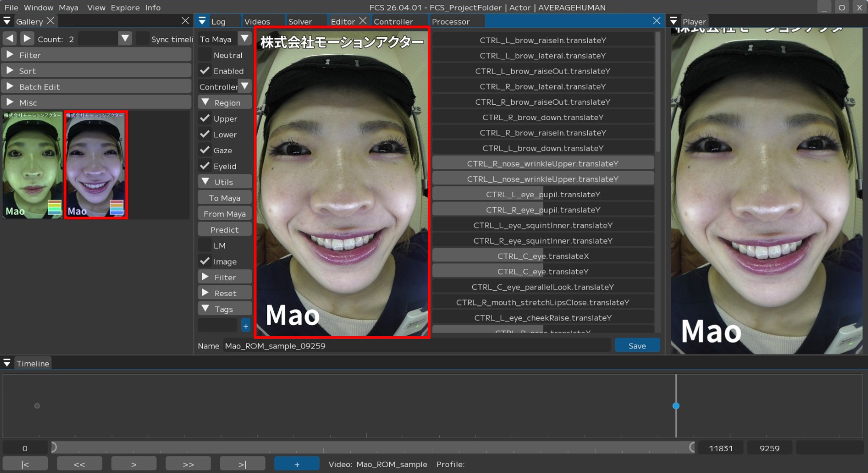This screenshot has height=473, width=868.
Task: Click color bars icon on second thumbnail
Action: (117, 208)
